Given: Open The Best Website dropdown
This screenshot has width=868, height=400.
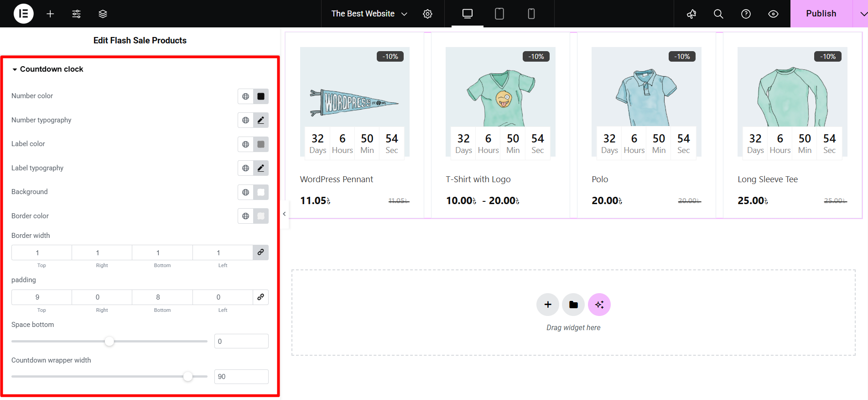Looking at the screenshot, I should click(x=369, y=14).
